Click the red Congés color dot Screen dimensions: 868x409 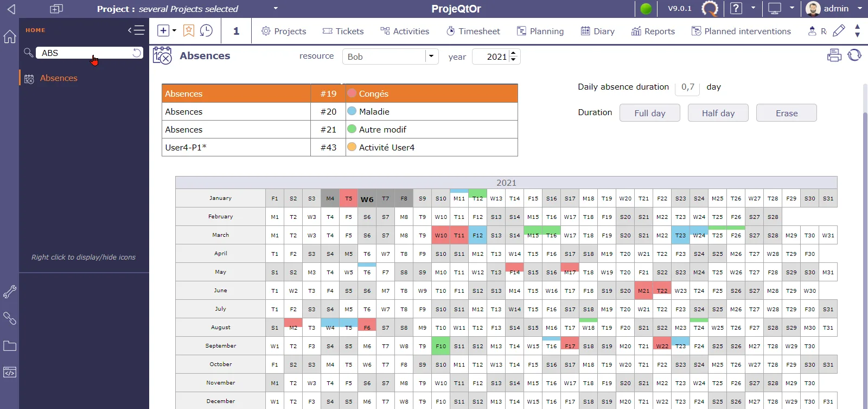352,93
